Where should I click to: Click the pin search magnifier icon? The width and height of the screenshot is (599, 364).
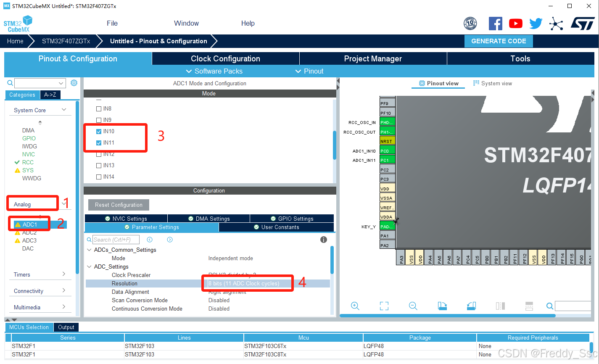coord(550,306)
